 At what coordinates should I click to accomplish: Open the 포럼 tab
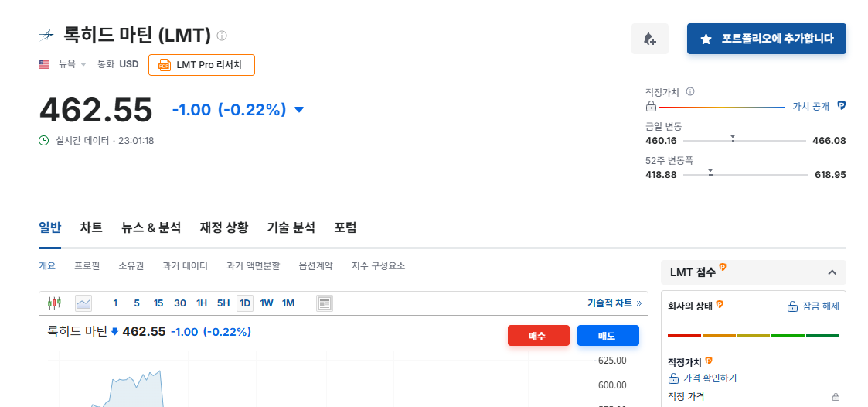345,227
